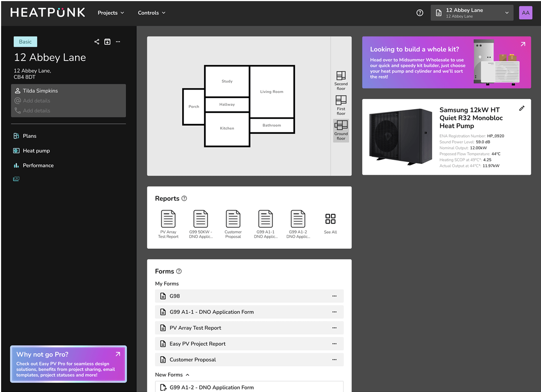Click the archive project icon
The image size is (541, 392).
[x=107, y=42]
